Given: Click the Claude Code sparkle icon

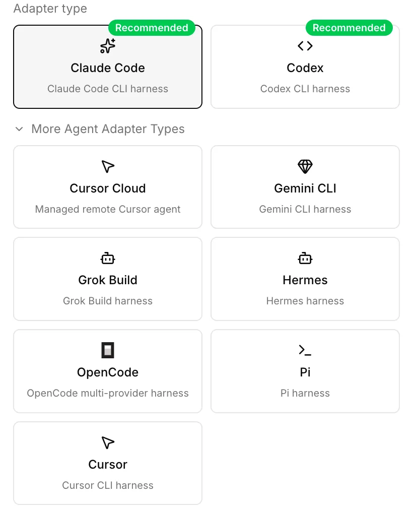Looking at the screenshot, I should point(108,46).
